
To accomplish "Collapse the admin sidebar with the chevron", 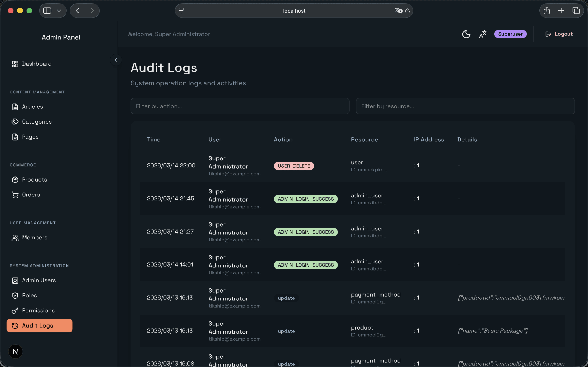I will tap(116, 60).
